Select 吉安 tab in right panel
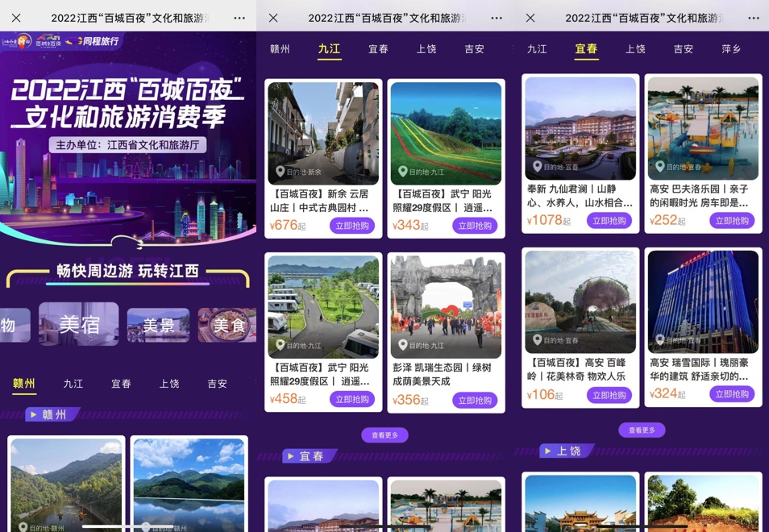Screen dimensions: 769x532 click(684, 49)
